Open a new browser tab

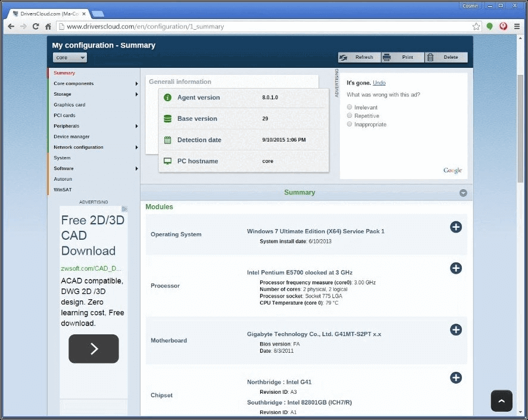coord(98,14)
